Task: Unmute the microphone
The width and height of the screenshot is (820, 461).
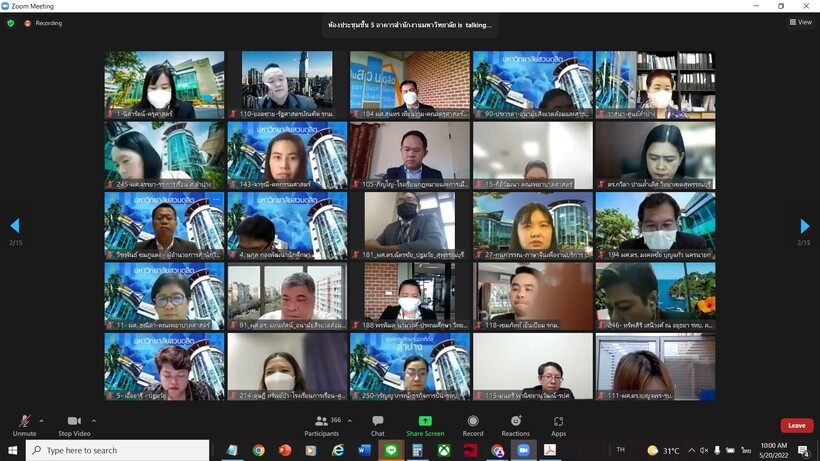Action: pyautogui.click(x=24, y=424)
